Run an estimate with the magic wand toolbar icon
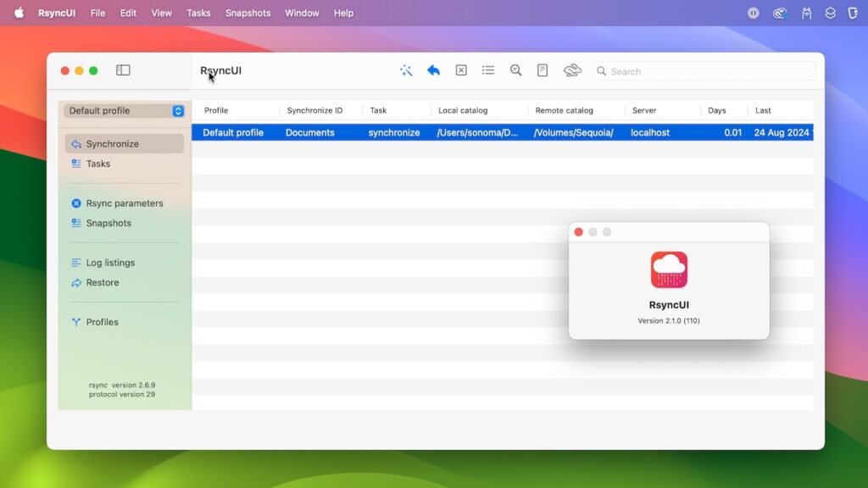868x488 pixels. point(406,70)
